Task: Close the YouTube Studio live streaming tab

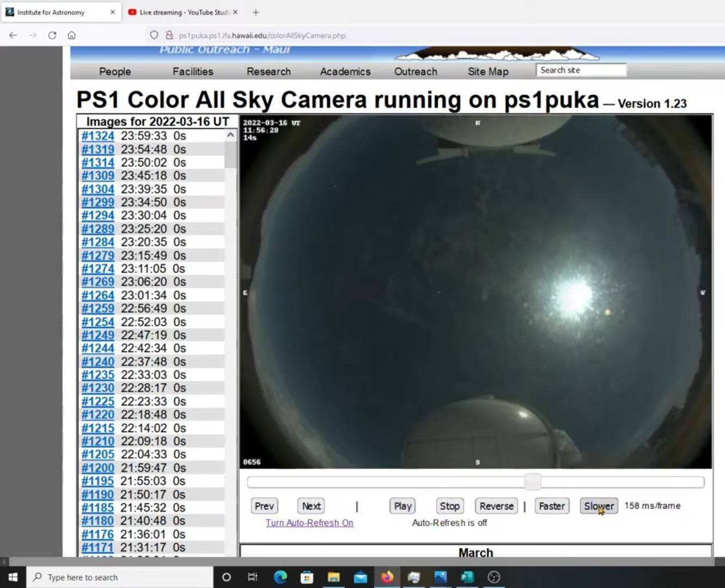Action: pos(235,12)
